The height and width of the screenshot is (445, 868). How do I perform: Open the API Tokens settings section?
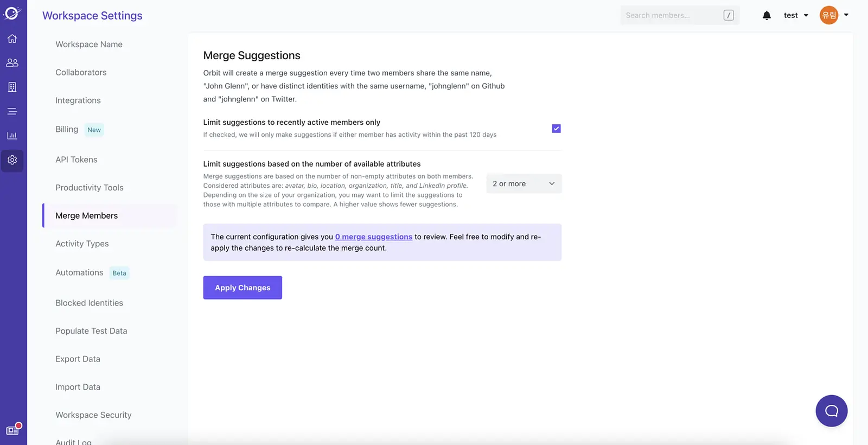[x=76, y=160]
